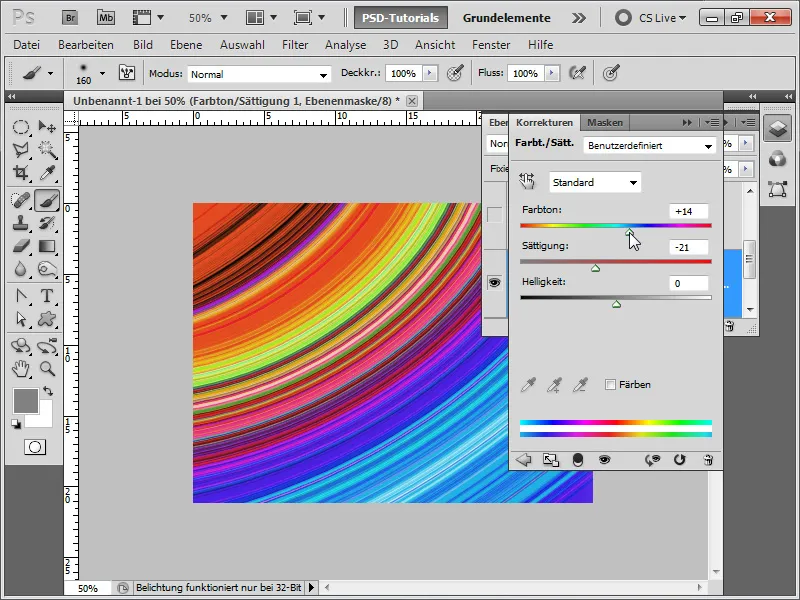
Task: Toggle tablet pressure controls opacity
Action: point(455,73)
